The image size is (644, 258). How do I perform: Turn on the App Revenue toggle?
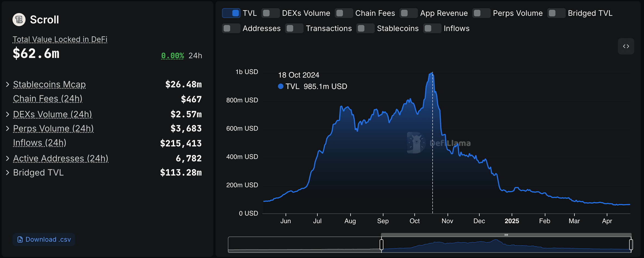(409, 13)
